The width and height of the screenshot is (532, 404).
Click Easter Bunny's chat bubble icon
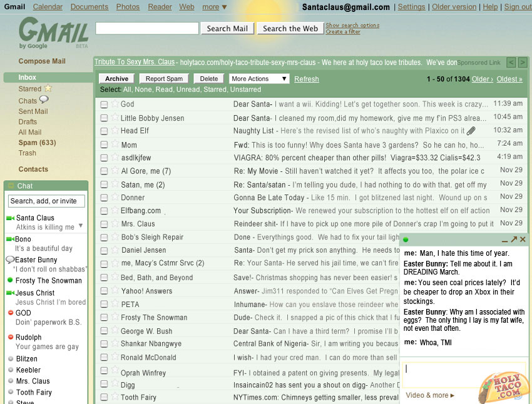[x=10, y=260]
